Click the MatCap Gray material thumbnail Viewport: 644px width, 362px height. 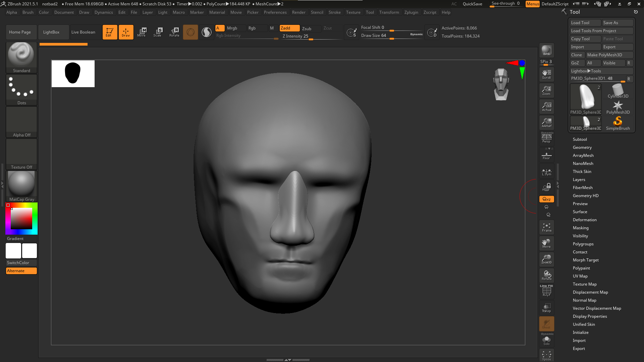(21, 184)
